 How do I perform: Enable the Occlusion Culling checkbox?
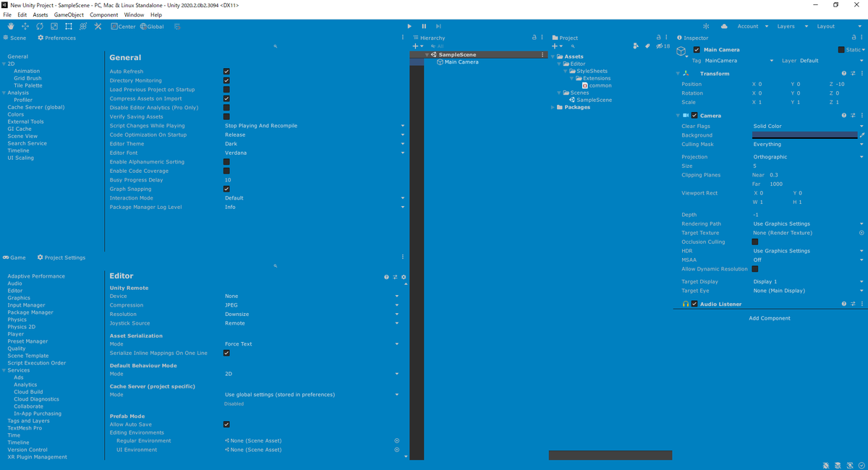pos(755,242)
